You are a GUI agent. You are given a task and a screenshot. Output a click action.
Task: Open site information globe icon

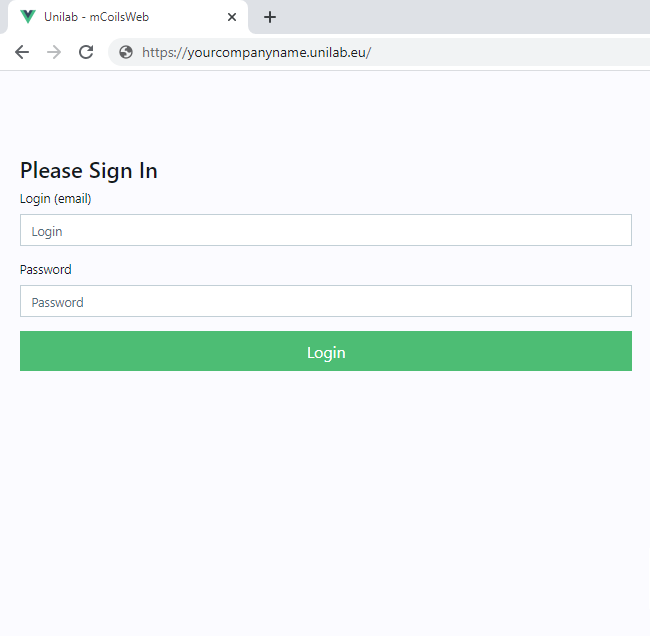pos(126,52)
